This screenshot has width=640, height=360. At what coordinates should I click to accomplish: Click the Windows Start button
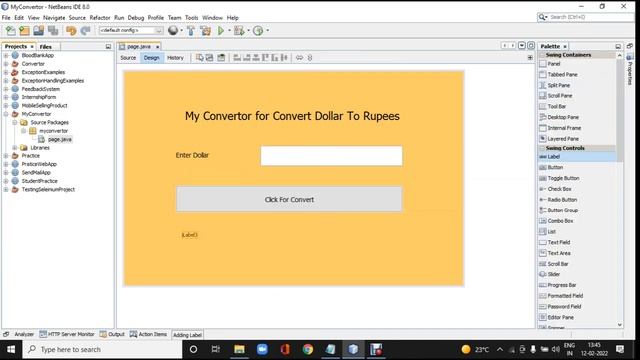(x=11, y=349)
